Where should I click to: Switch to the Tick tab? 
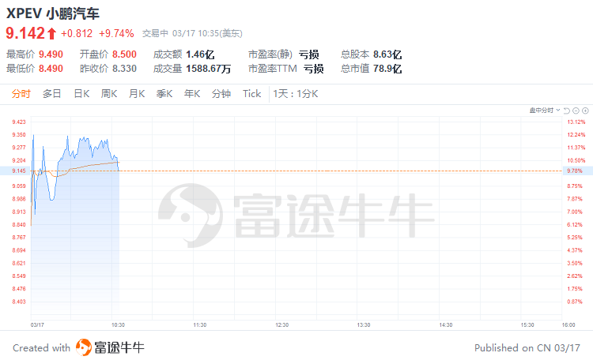point(252,94)
